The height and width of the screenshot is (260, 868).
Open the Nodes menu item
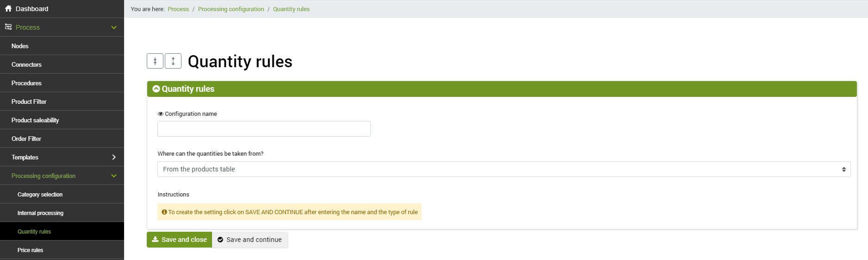click(62, 46)
